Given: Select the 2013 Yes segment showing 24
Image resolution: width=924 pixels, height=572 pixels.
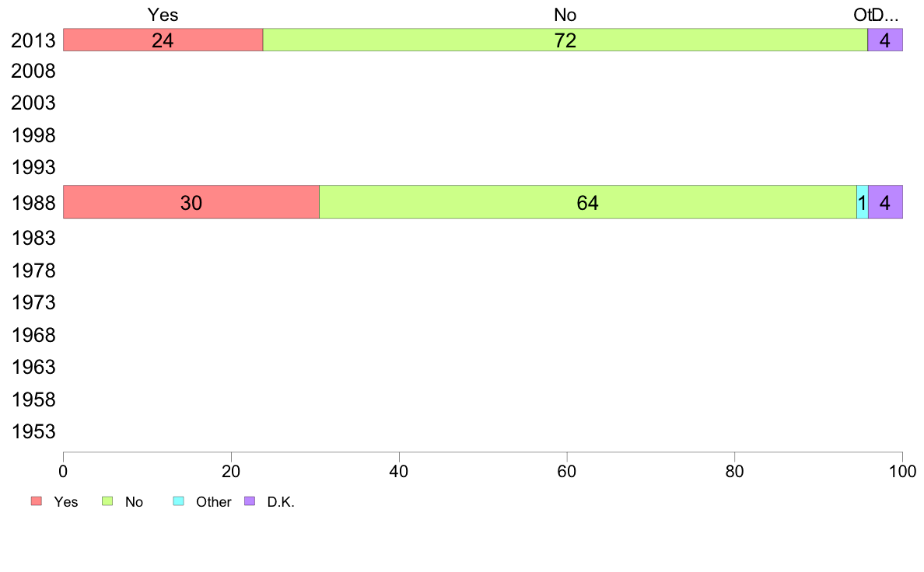Looking at the screenshot, I should 163,40.
